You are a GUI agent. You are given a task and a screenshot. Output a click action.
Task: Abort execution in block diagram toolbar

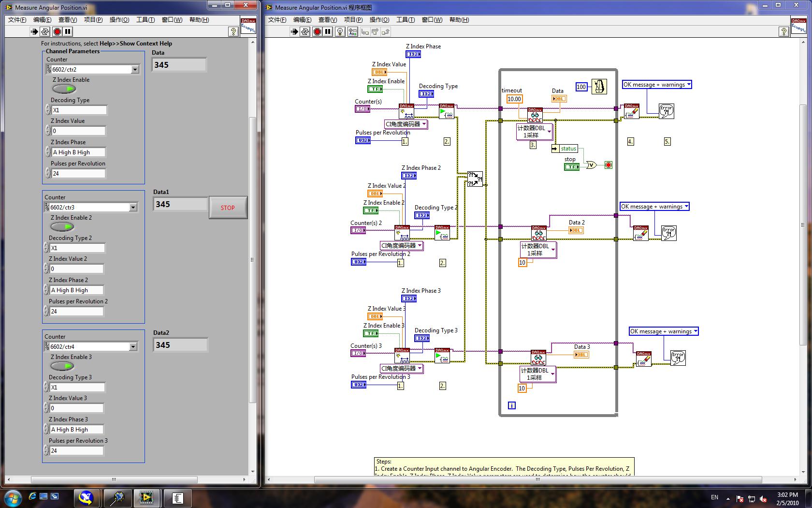pyautogui.click(x=318, y=32)
